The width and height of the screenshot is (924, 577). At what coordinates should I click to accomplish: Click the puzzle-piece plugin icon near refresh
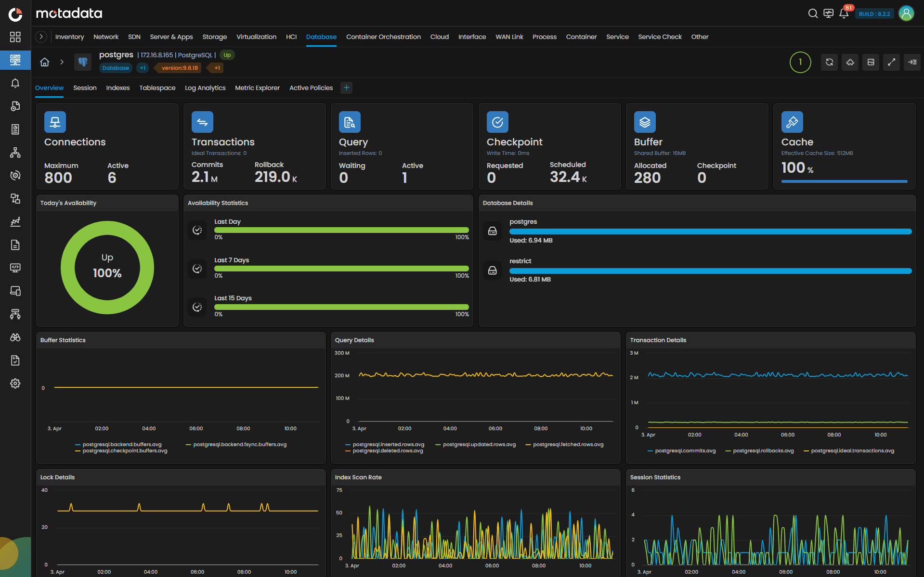(850, 62)
